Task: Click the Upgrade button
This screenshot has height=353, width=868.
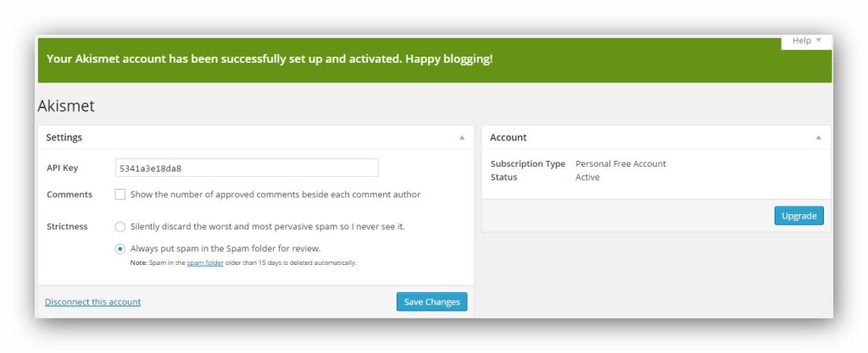Action: 798,216
